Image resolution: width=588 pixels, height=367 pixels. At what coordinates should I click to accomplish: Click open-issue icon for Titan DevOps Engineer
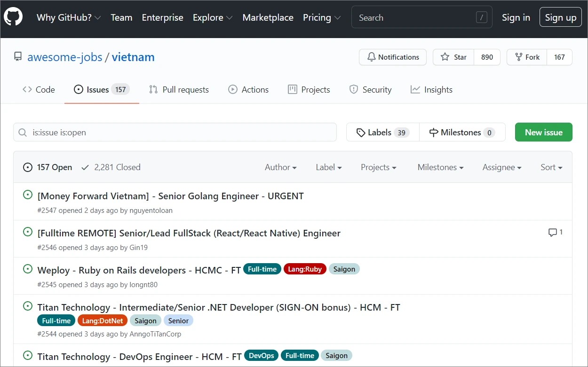click(28, 355)
